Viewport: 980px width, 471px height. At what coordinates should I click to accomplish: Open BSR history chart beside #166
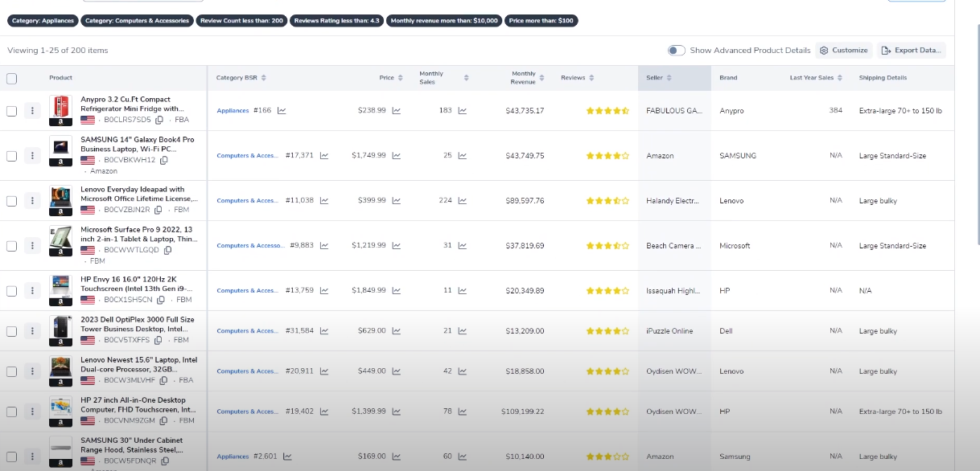282,111
